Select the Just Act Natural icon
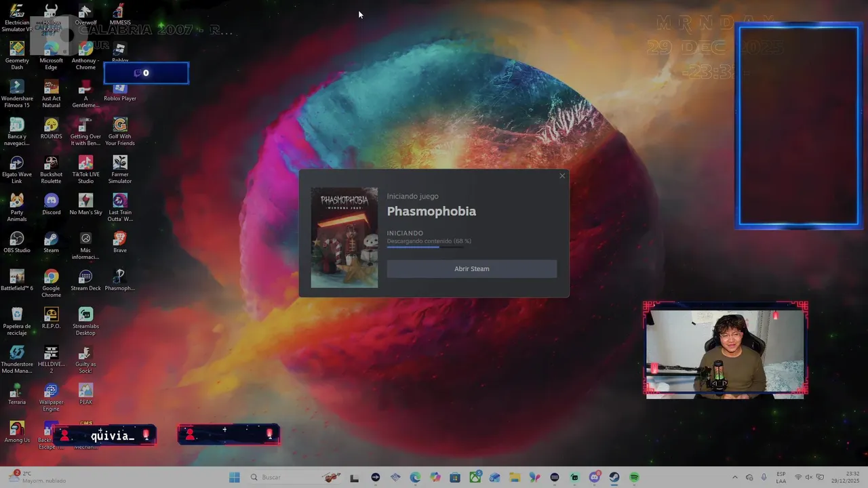This screenshot has width=868, height=488. [51, 94]
